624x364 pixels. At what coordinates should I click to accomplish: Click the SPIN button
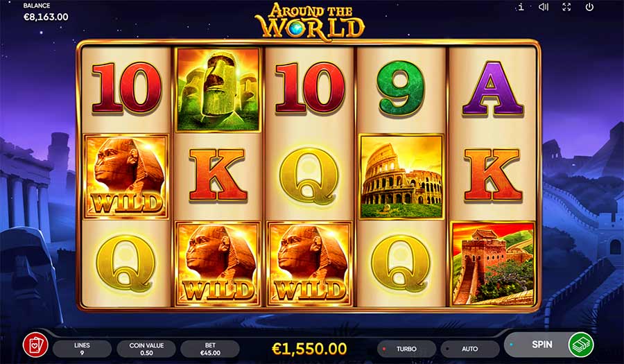coord(542,345)
